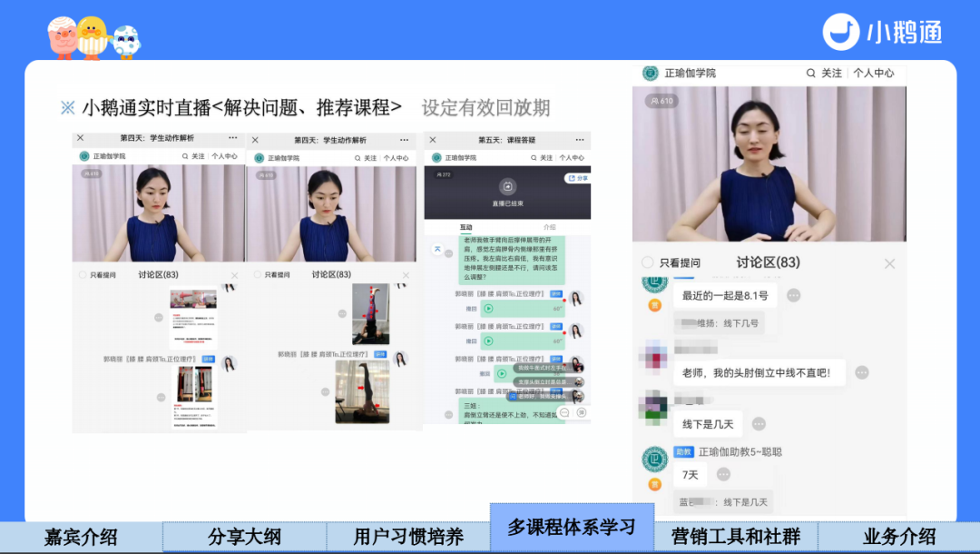This screenshot has height=554, width=980.
Task: Click the 正瑜伽学院 logo in 第五天 screenshot
Action: [436, 157]
